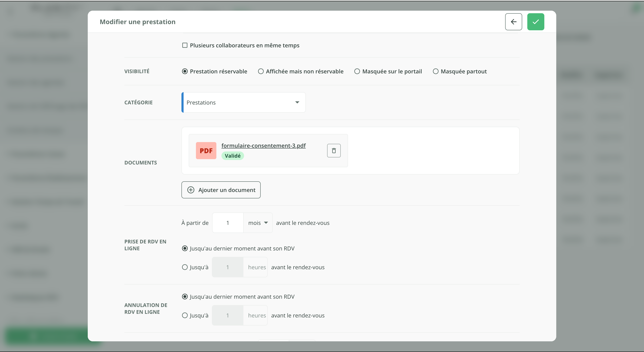Select Masquée sur le portail option
The width and height of the screenshot is (644, 352).
point(357,71)
